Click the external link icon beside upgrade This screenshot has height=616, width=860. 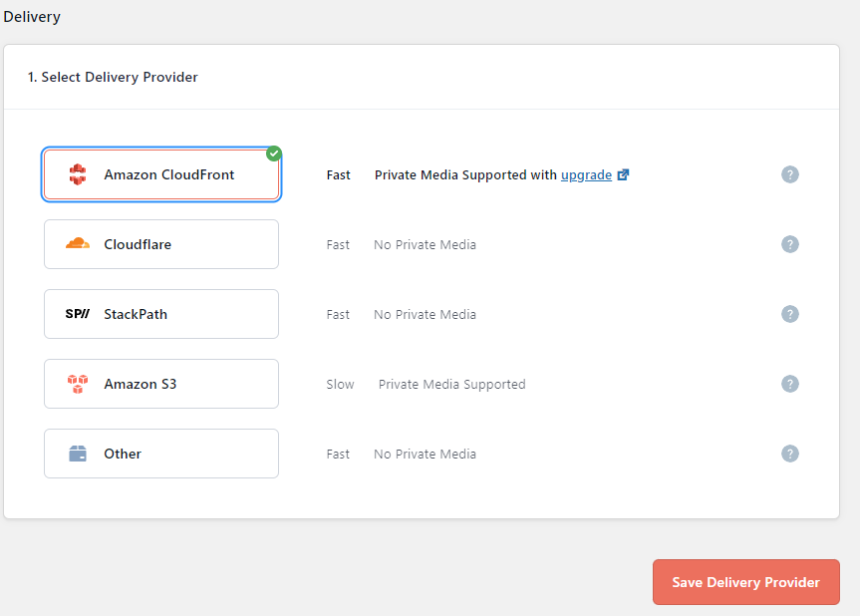pos(624,174)
